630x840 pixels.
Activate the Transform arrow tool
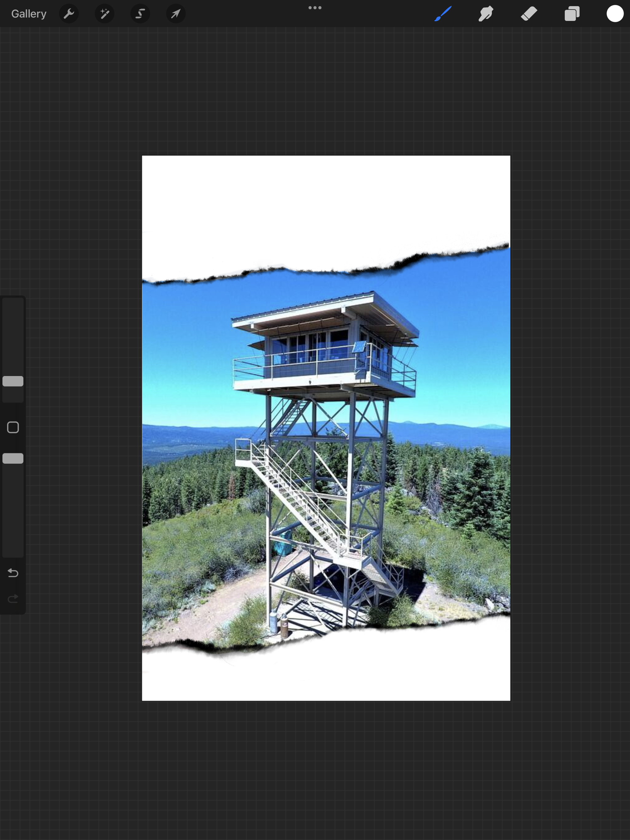pyautogui.click(x=176, y=14)
